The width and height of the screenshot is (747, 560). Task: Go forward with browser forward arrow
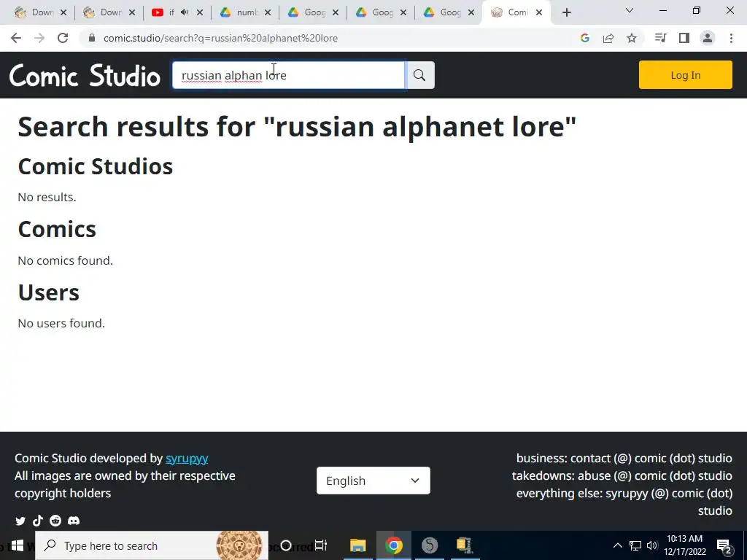[x=39, y=38]
